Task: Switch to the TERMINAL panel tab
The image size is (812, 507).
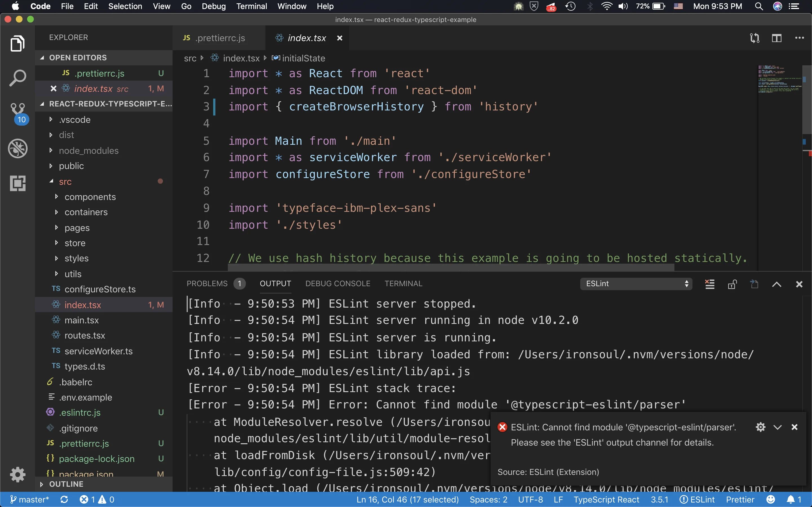Action: (x=403, y=284)
